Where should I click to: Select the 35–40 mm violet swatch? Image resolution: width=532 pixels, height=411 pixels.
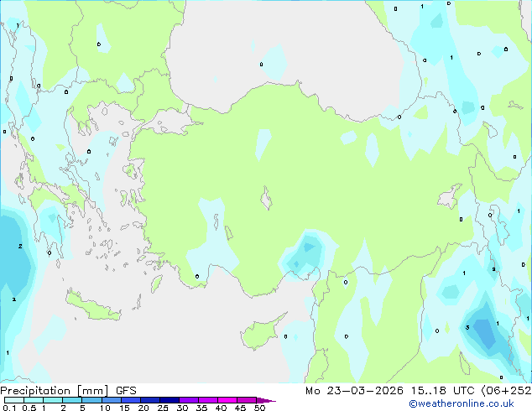pos(208,400)
